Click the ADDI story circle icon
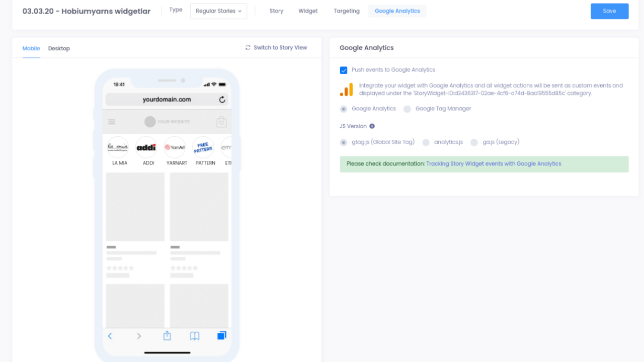The width and height of the screenshot is (644, 362). [146, 147]
